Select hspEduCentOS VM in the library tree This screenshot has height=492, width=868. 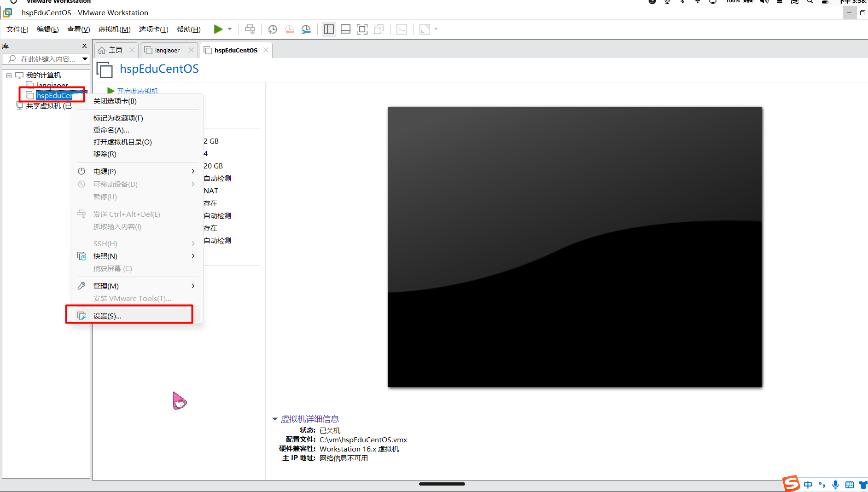click(x=54, y=95)
